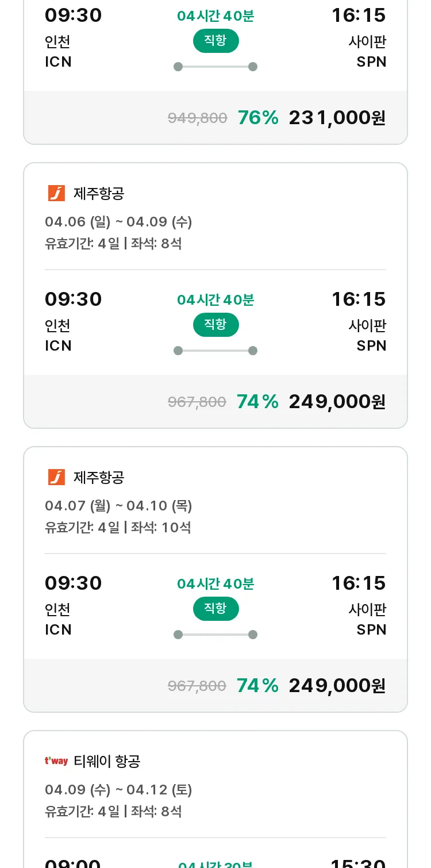Tap the route line on the 04.07 flight
Screen dimensions: 431x868
pyautogui.click(x=215, y=635)
